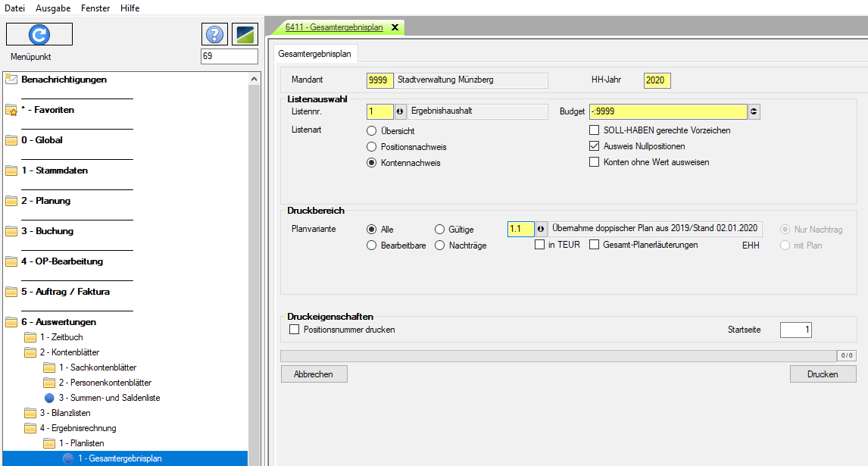Click the info icon beside Planvariante 1.1 field

pyautogui.click(x=541, y=229)
